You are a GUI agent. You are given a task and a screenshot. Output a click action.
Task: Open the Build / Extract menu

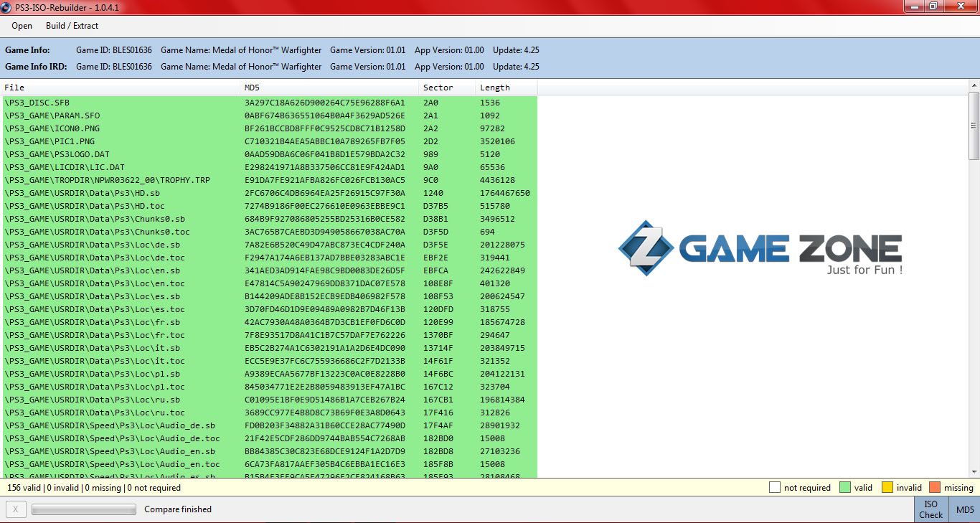pyautogui.click(x=72, y=26)
